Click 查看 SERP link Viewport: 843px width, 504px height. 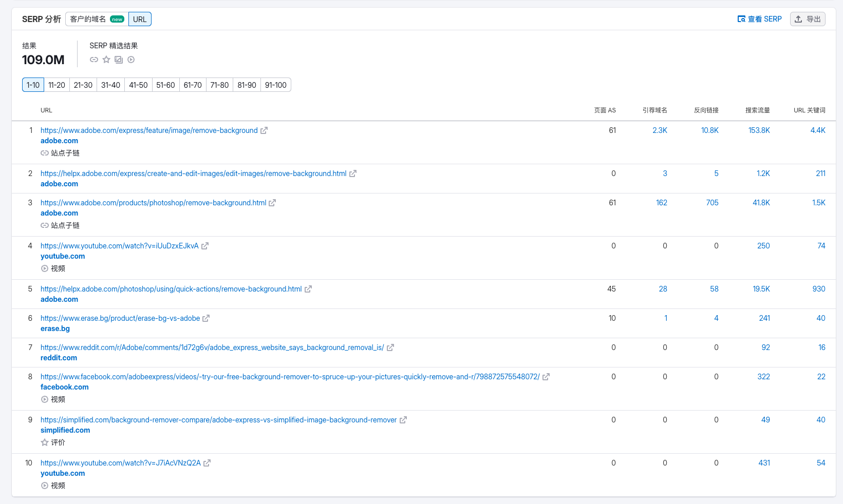(759, 19)
